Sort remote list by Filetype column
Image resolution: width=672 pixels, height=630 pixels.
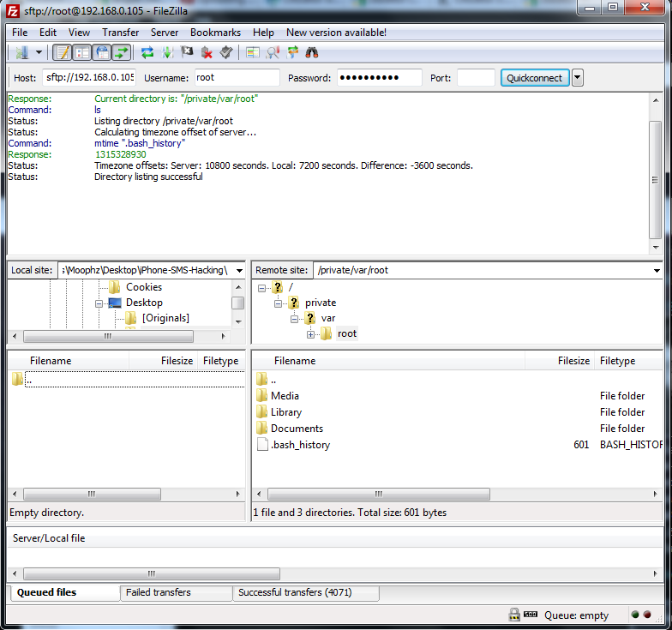[x=628, y=361]
